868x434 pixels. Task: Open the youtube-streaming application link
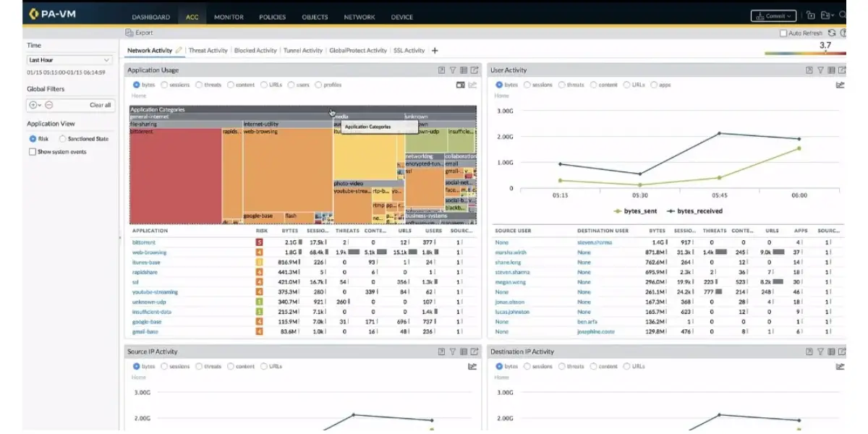[x=155, y=292]
